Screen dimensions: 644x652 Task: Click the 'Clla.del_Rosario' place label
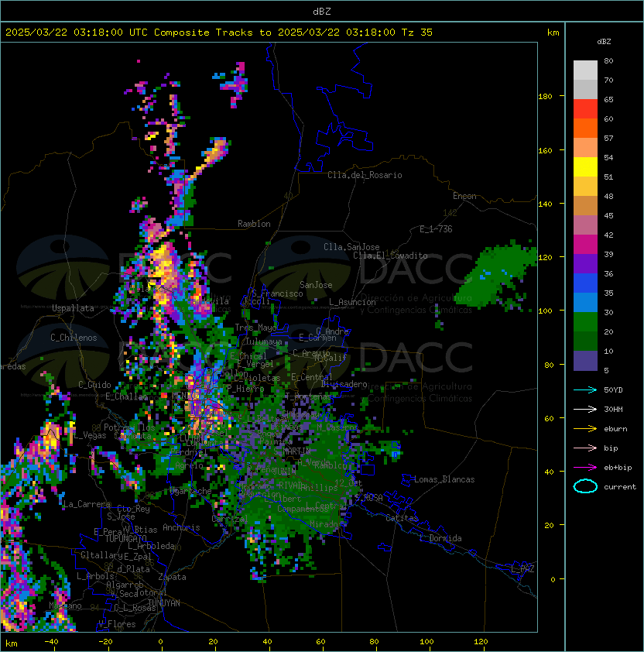(x=365, y=175)
